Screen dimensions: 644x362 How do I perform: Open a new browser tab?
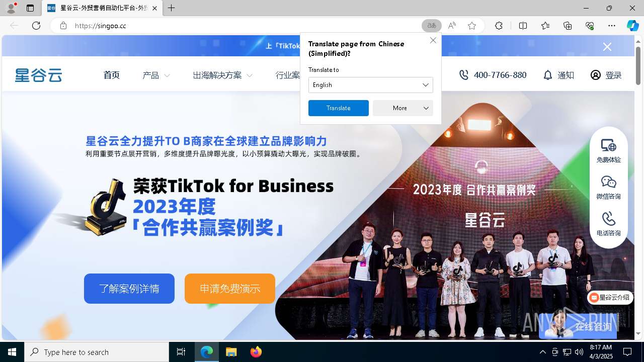172,8
